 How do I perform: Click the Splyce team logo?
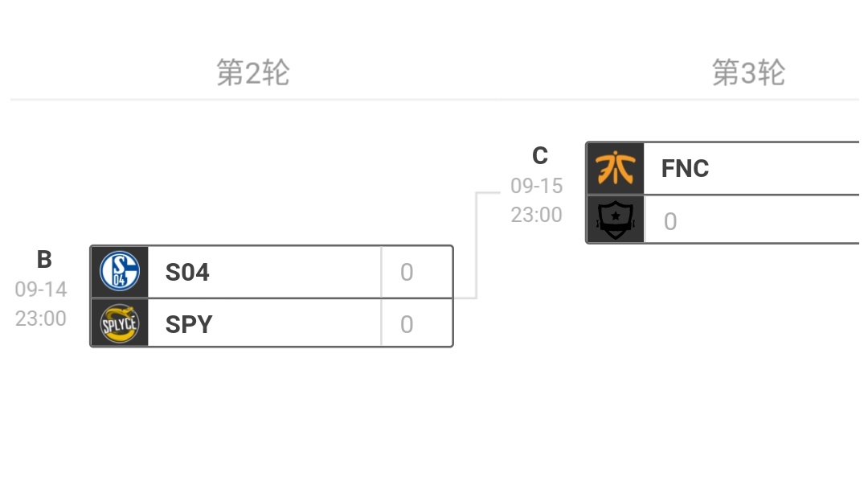point(120,323)
